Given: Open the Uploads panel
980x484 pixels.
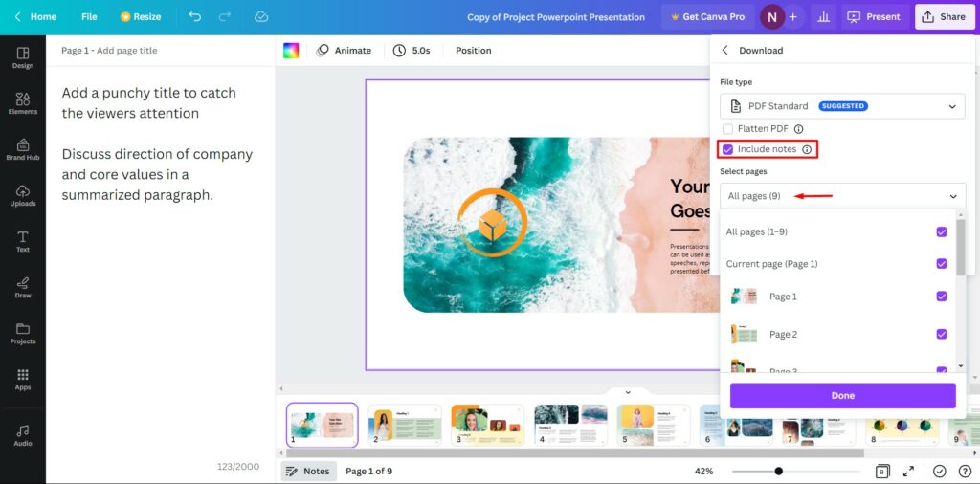Looking at the screenshot, I should click(23, 194).
